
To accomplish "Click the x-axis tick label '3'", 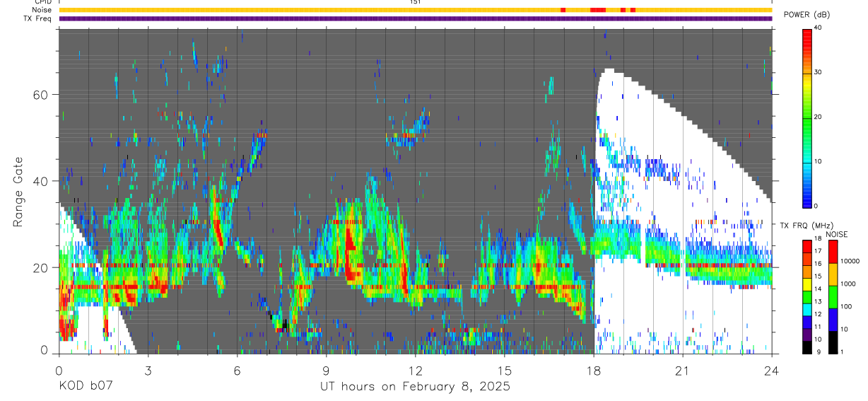I will point(148,371).
